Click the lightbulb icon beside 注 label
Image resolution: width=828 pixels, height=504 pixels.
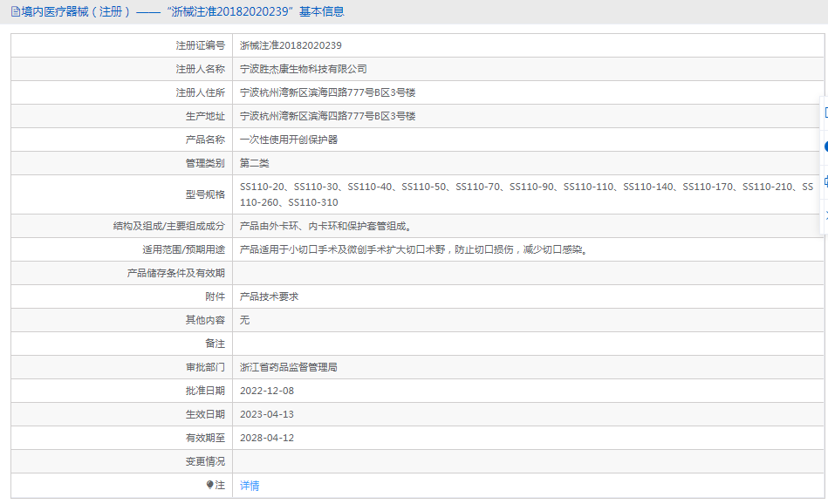tap(209, 485)
